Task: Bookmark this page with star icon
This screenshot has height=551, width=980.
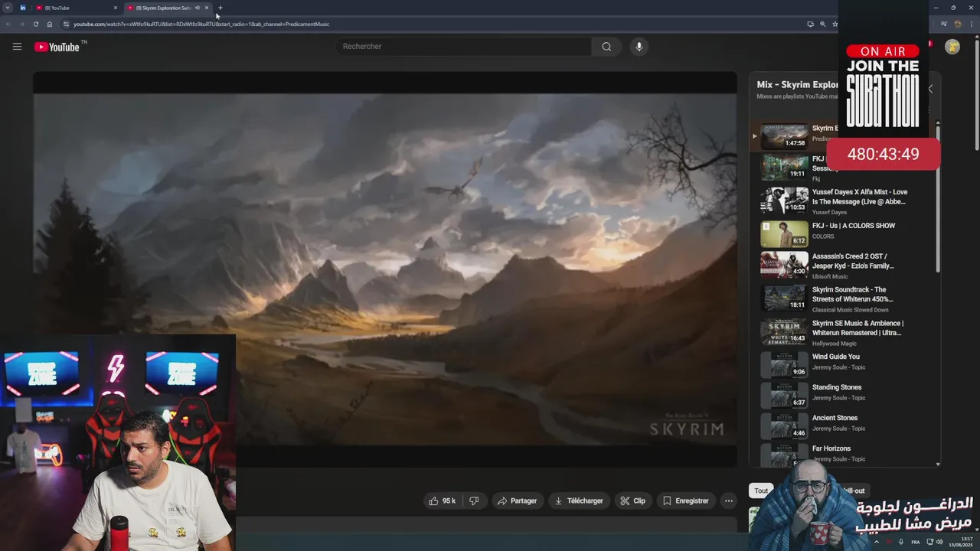Action: pyautogui.click(x=835, y=24)
